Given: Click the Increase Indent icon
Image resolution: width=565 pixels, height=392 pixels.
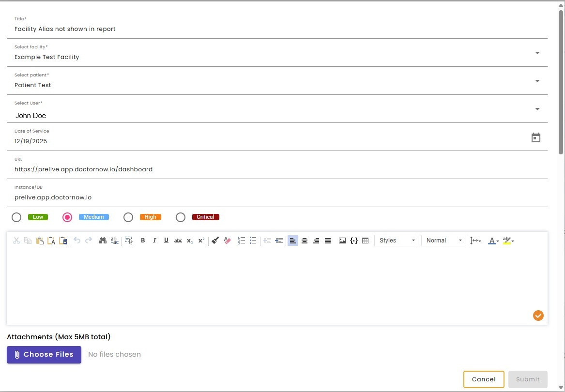Looking at the screenshot, I should point(279,241).
